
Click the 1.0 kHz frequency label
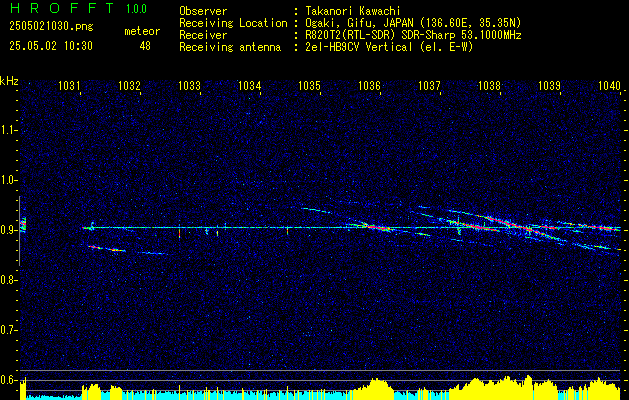(8, 180)
